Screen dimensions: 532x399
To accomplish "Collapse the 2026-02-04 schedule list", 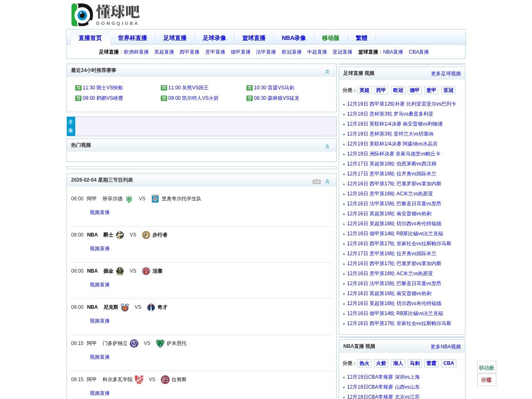I will pyautogui.click(x=327, y=181).
